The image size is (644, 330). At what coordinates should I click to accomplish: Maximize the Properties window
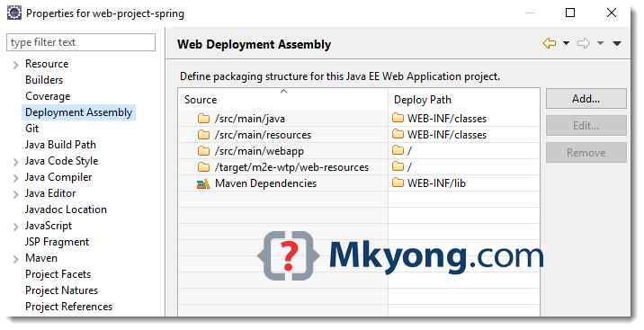pos(570,13)
